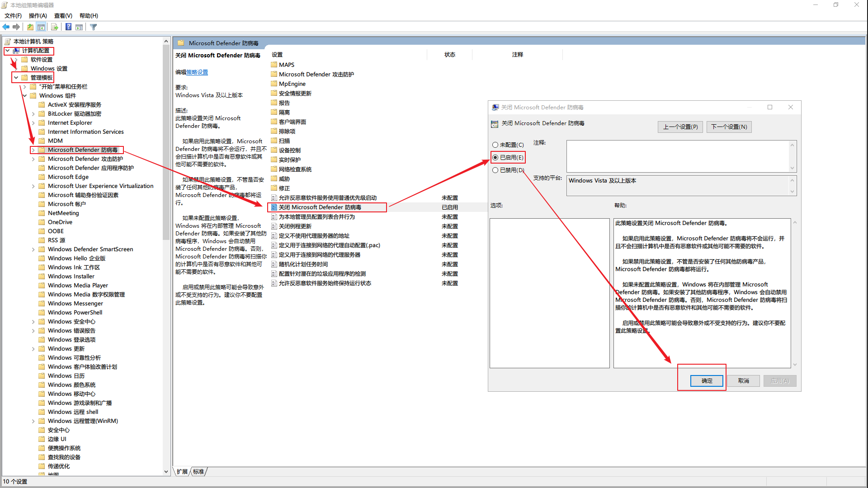Open the 查看(V) menu

(63, 16)
